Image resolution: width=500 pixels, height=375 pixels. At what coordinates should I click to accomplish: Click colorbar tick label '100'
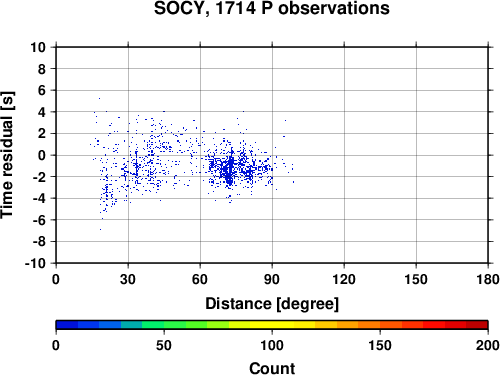tap(272, 345)
